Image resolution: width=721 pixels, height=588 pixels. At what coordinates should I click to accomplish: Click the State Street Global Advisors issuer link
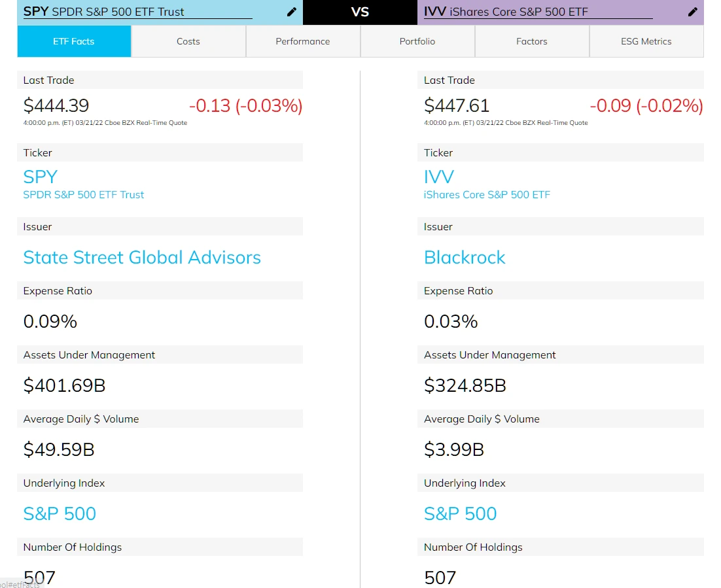pos(142,257)
